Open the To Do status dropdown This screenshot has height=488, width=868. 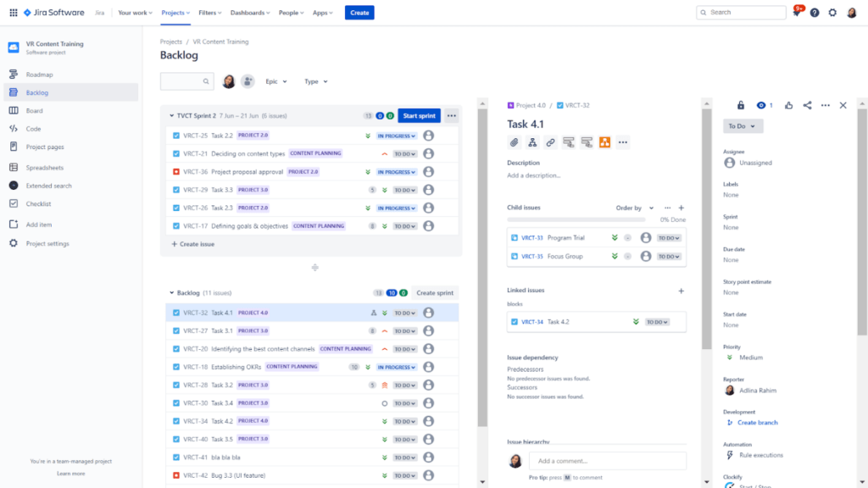(741, 125)
